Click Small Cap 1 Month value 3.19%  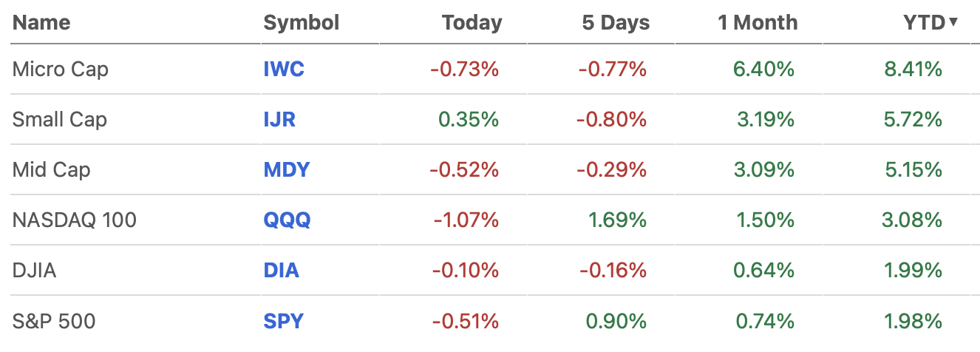[x=765, y=120]
